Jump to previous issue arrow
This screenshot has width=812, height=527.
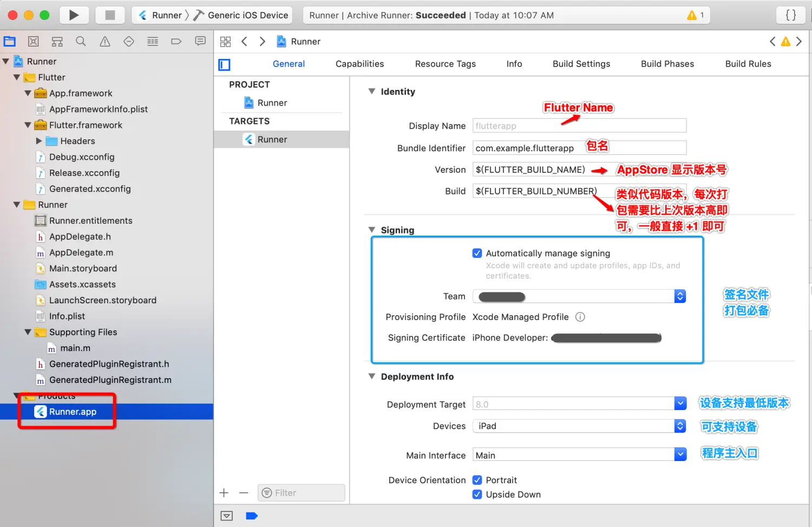tap(772, 41)
